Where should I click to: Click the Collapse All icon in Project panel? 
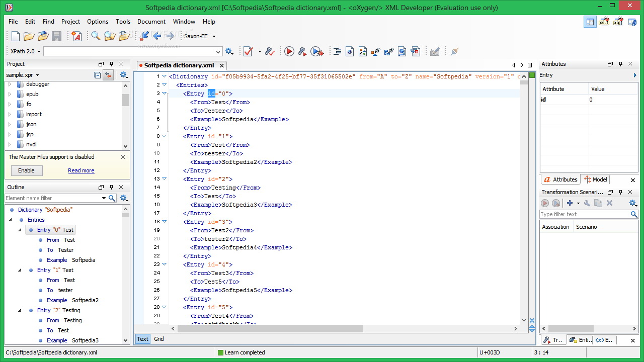click(98, 75)
